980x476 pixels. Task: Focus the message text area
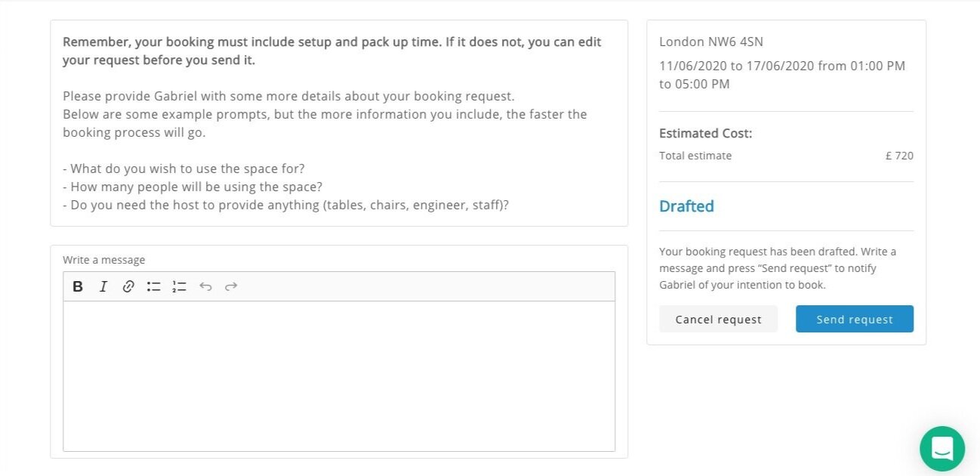tap(339, 376)
